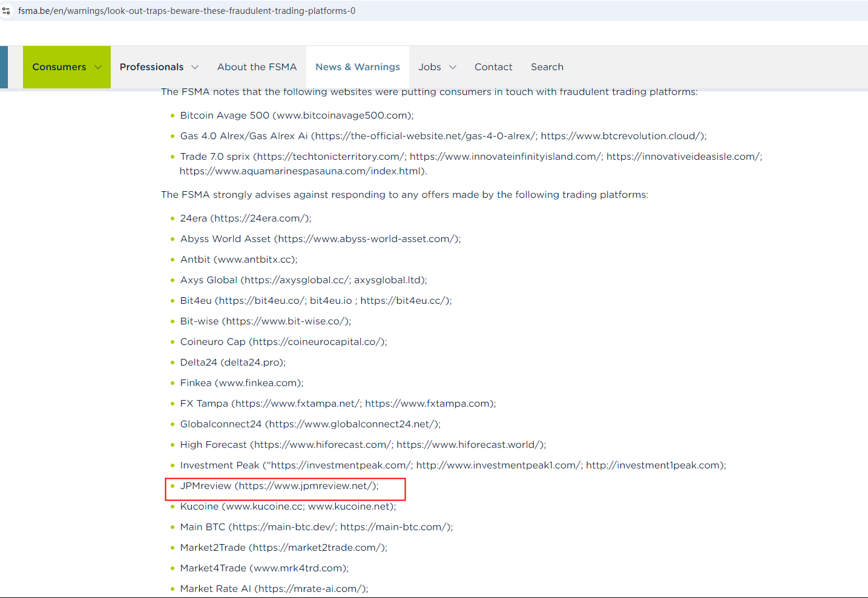Click the Abyss World Asset entry
Image resolution: width=868 pixels, height=598 pixels.
pos(320,239)
